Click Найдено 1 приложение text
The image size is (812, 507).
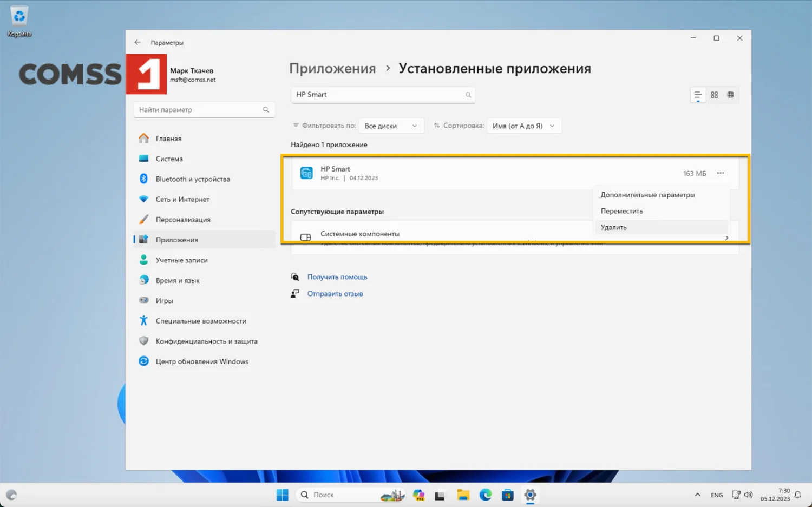pos(329,144)
